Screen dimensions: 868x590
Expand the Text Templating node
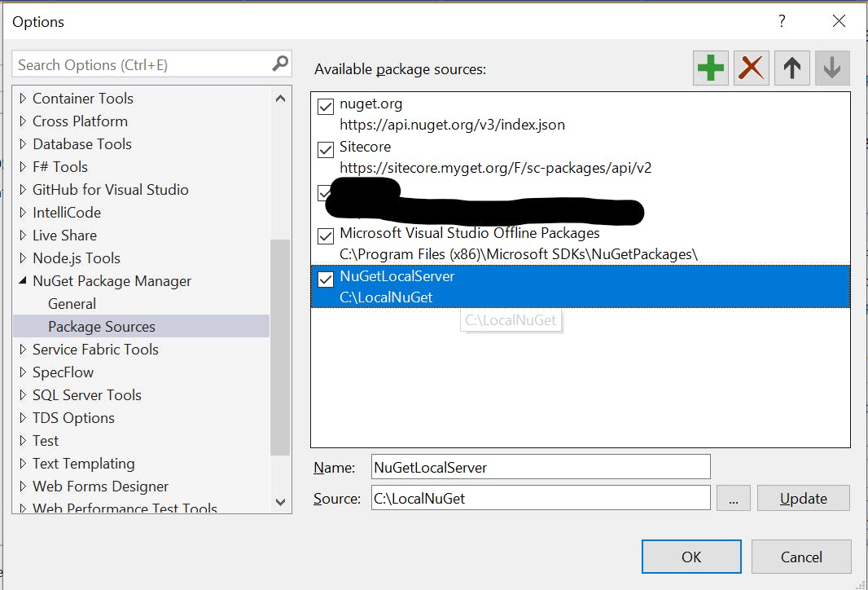[23, 463]
